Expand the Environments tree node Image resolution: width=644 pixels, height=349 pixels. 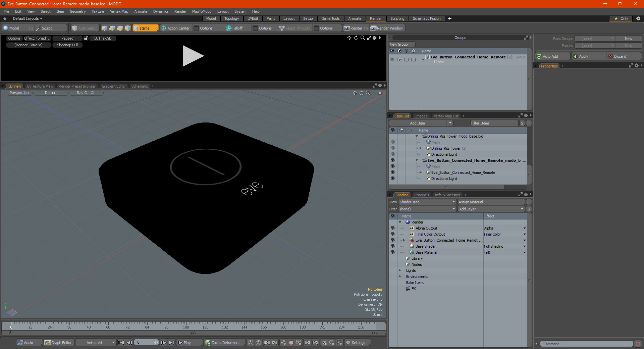(400, 277)
